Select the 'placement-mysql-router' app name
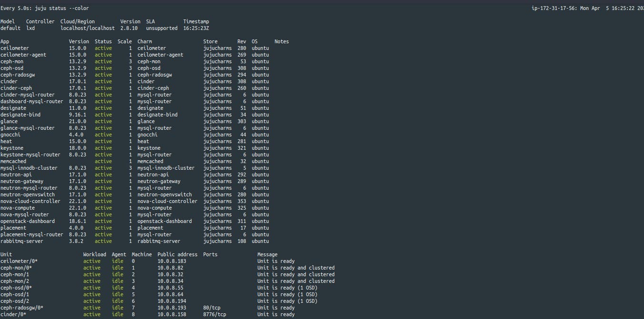 (x=32, y=234)
